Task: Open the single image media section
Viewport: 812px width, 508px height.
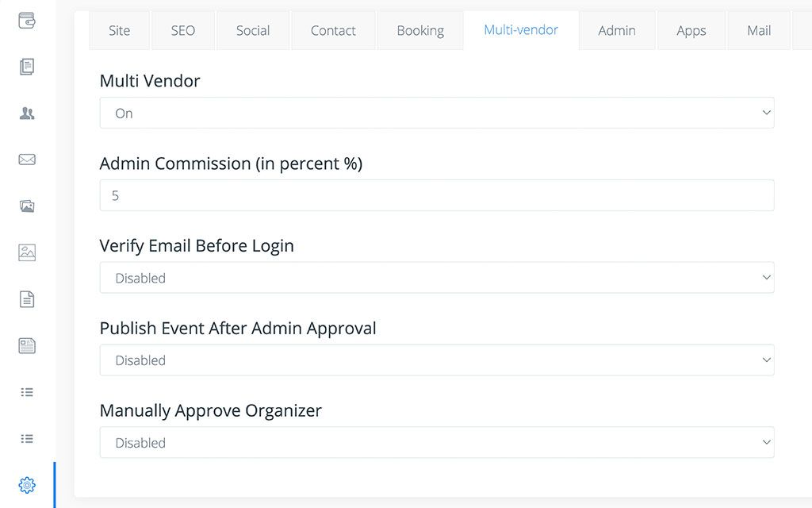Action: click(x=26, y=252)
